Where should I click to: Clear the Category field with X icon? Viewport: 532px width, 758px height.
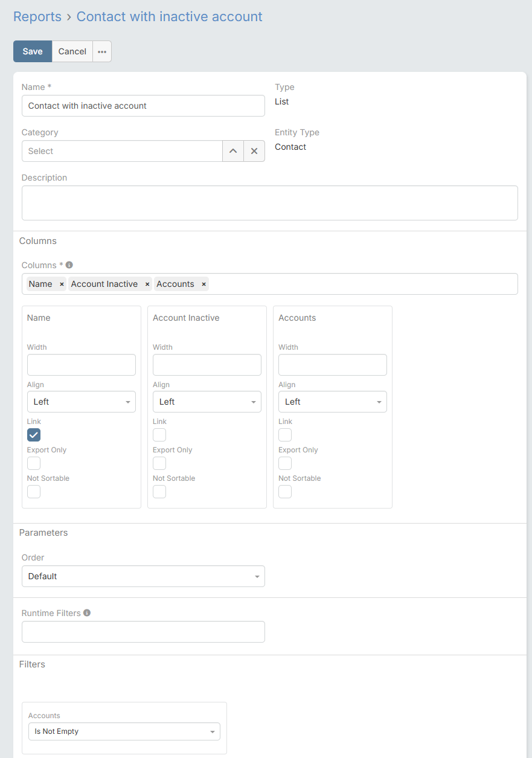(254, 151)
